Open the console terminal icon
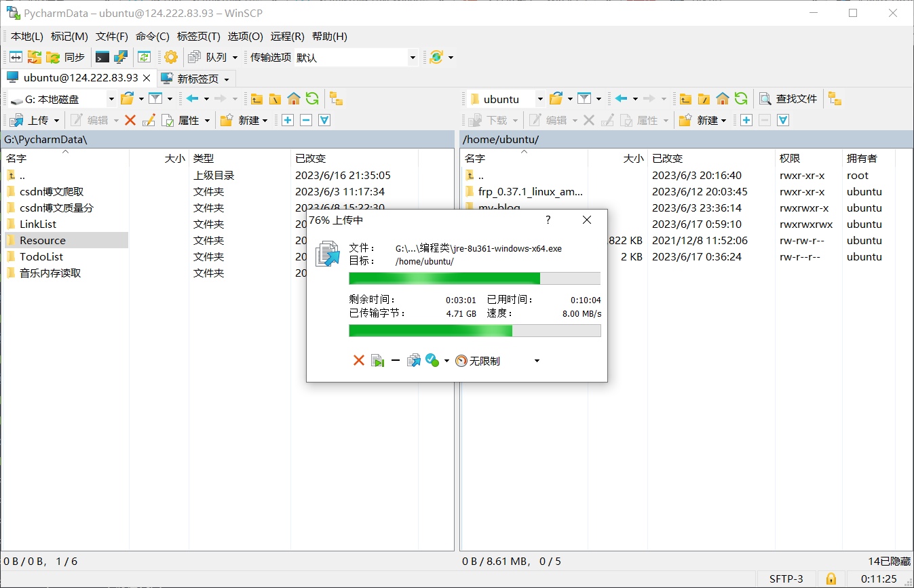This screenshot has width=914, height=588. 102,57
